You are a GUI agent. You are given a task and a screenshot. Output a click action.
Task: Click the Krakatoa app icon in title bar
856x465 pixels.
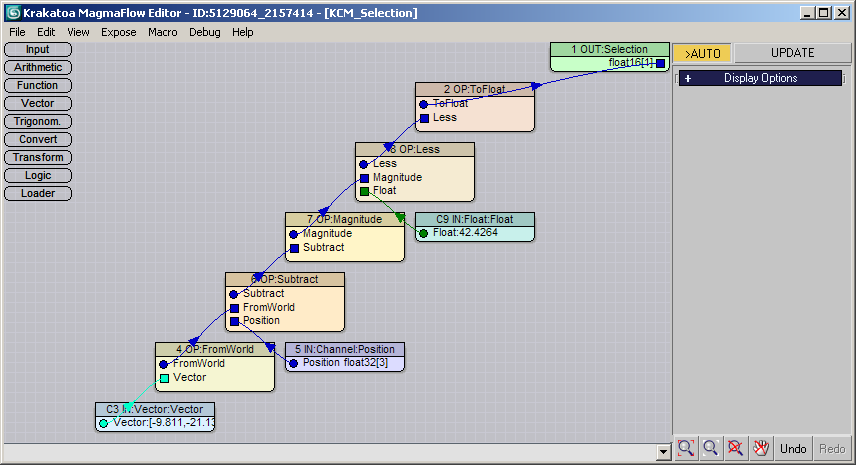13,13
